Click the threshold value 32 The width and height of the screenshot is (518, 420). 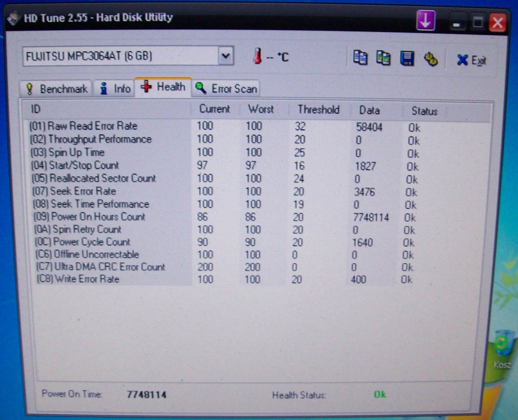300,126
